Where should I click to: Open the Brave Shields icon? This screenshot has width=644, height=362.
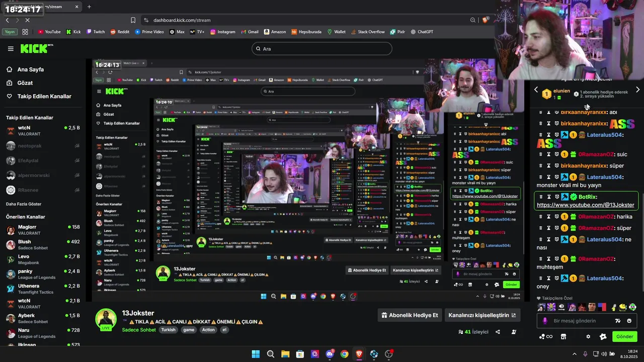[485, 20]
